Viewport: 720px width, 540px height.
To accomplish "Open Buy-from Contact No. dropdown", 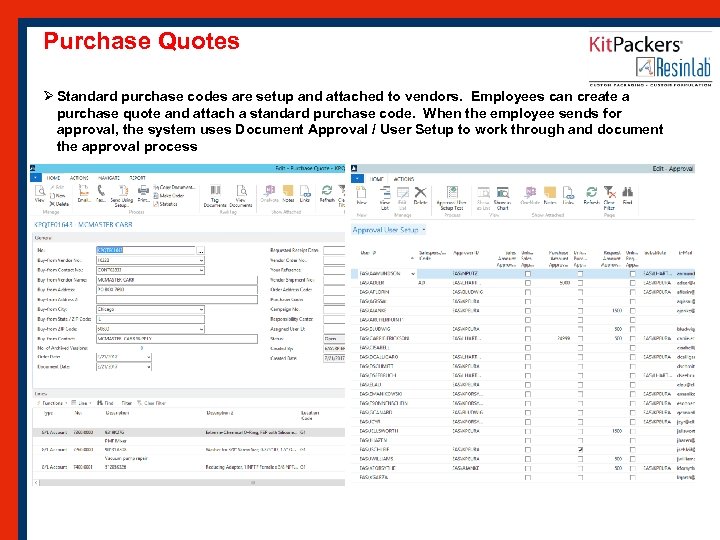I will click(x=201, y=270).
